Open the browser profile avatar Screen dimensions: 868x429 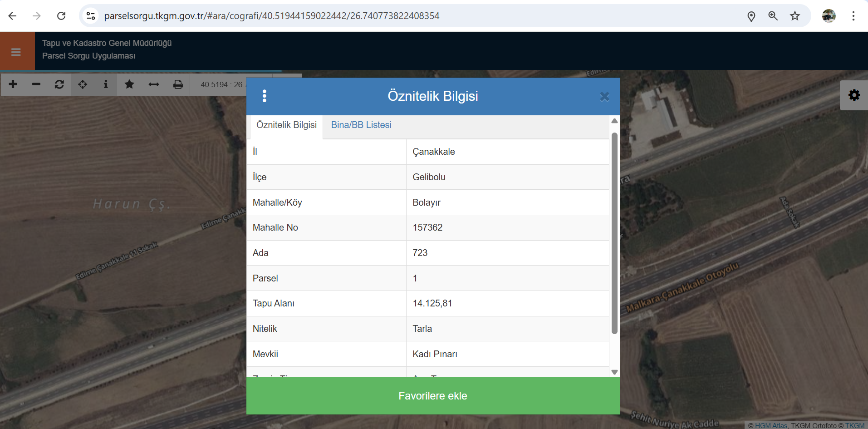tap(829, 16)
